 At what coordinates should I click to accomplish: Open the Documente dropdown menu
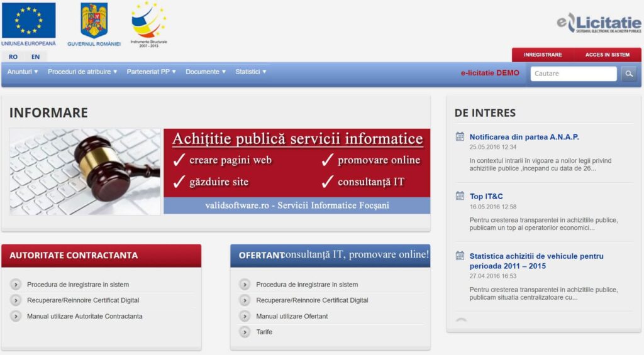[x=206, y=72]
